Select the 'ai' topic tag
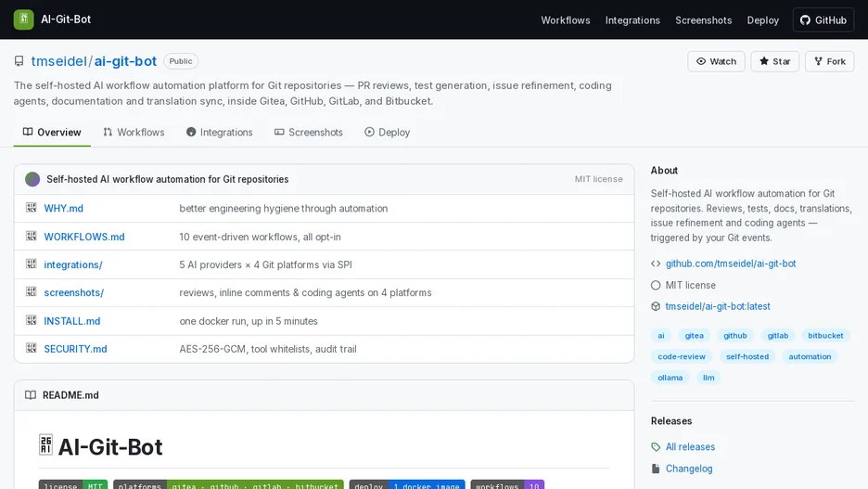The image size is (868, 489). 661,336
